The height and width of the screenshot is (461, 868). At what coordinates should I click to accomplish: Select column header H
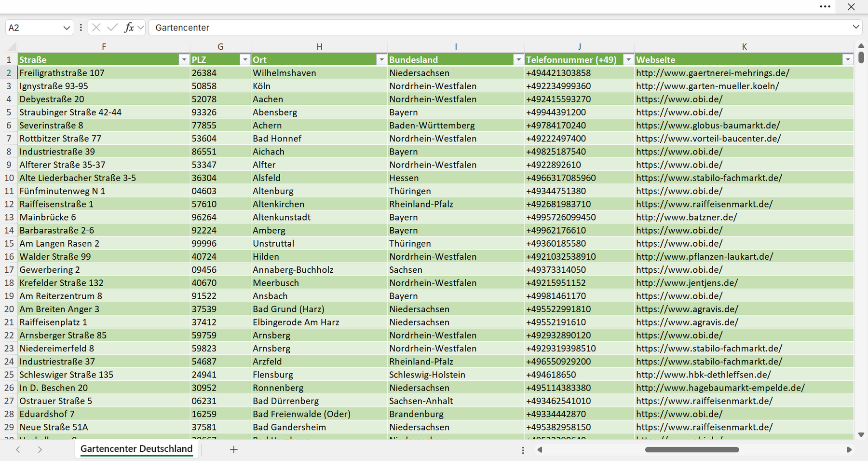pos(319,47)
